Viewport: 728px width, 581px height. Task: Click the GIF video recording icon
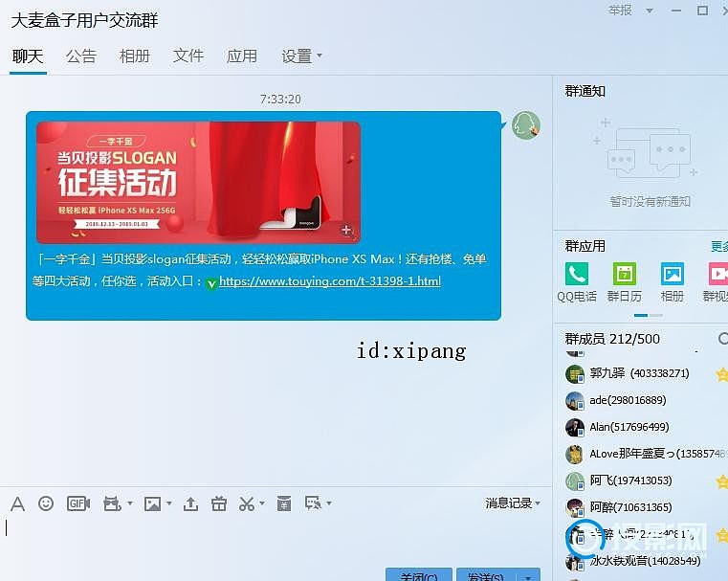(x=77, y=503)
